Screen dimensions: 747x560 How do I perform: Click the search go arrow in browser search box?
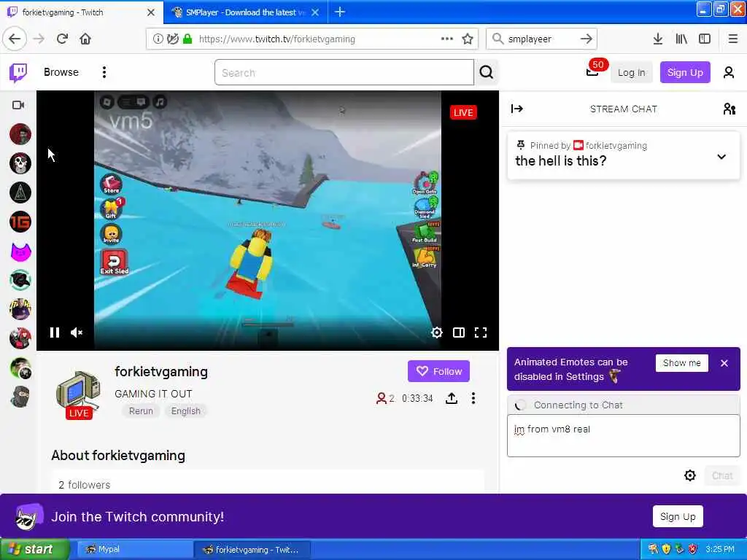(586, 39)
